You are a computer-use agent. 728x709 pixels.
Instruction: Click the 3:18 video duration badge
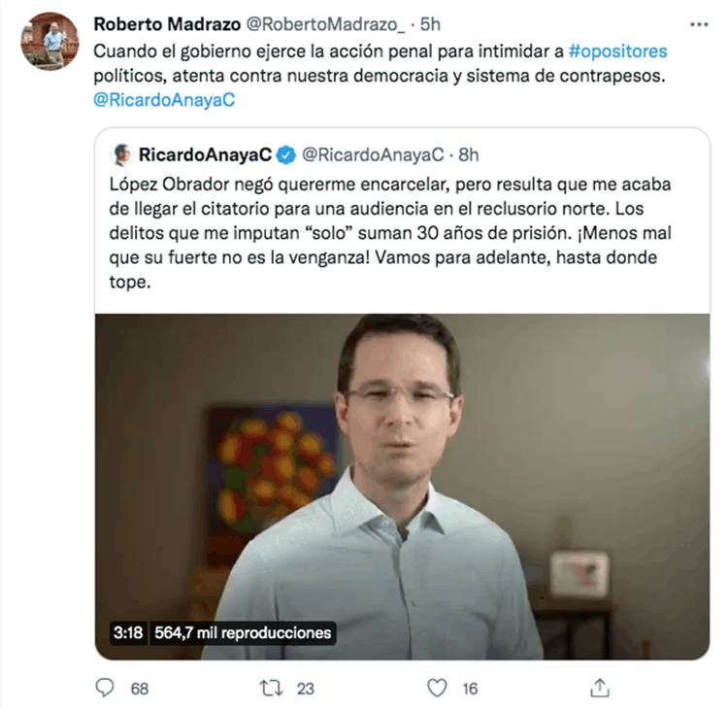click(x=128, y=633)
